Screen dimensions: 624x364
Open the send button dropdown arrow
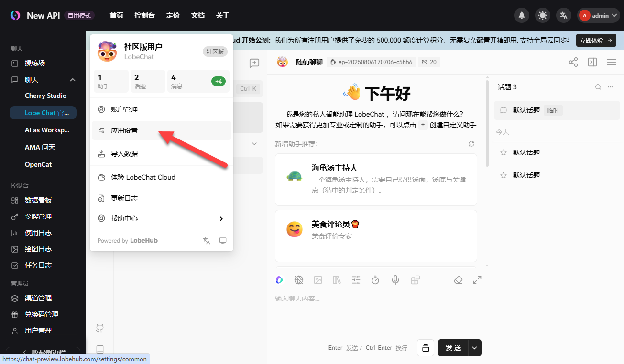click(474, 348)
